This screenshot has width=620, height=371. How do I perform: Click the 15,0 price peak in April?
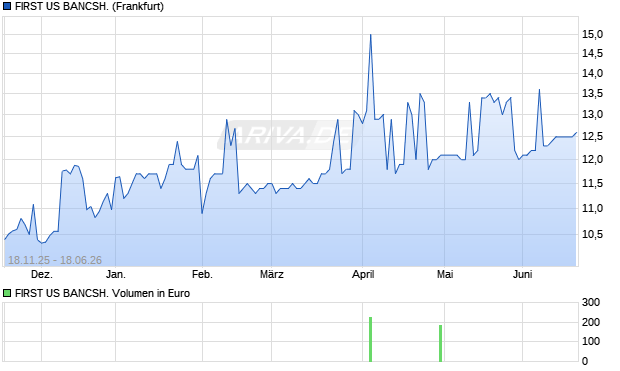[370, 35]
